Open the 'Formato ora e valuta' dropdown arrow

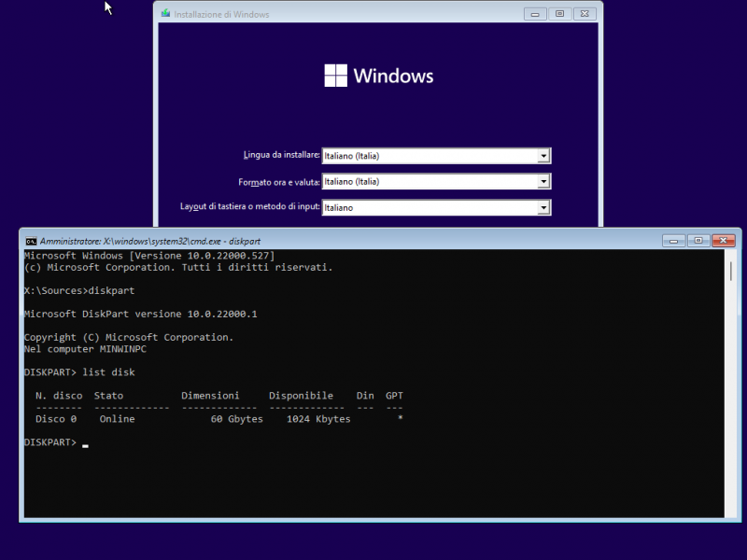543,181
